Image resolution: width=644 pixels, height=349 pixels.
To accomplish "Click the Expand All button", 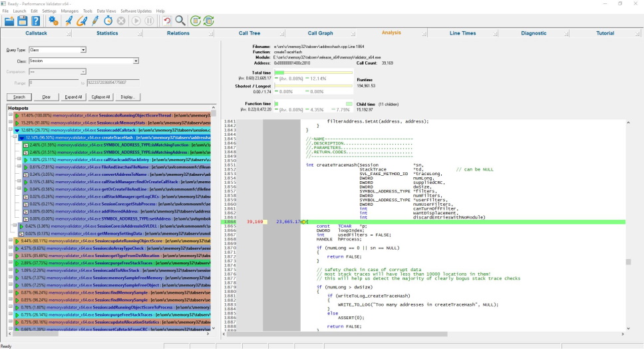I will [x=74, y=97].
